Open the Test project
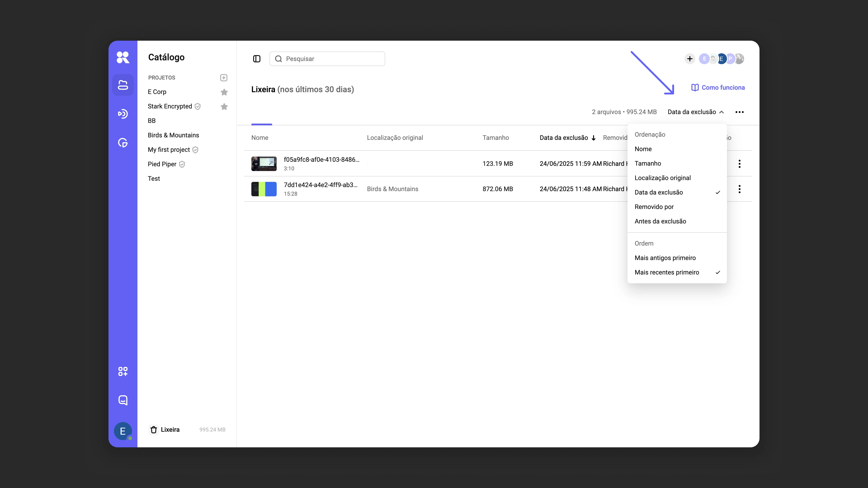 pos(154,179)
